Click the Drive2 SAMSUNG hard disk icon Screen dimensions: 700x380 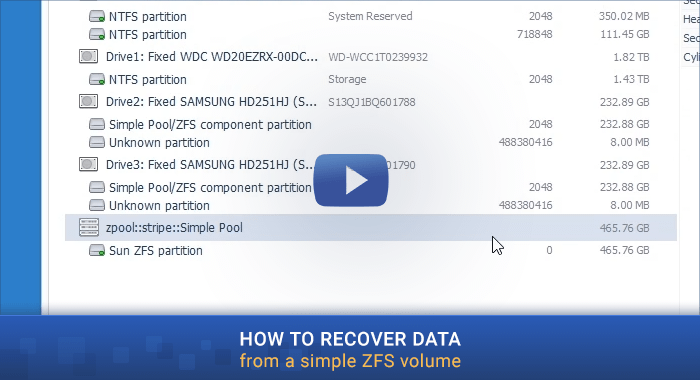(88, 101)
